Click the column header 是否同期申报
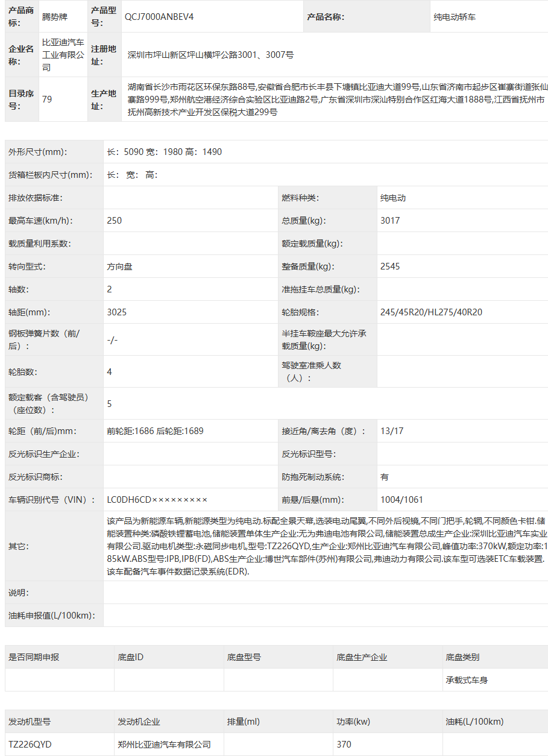 [34, 657]
